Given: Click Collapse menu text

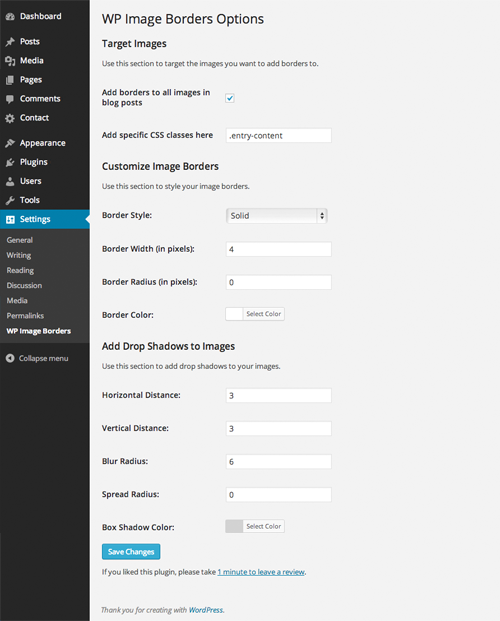Looking at the screenshot, I should tap(44, 358).
